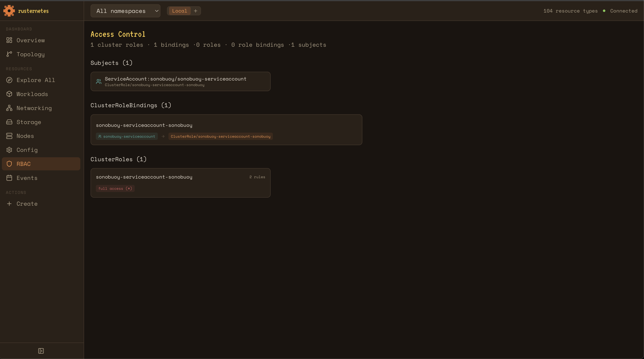This screenshot has height=359, width=644.
Task: Select the Networking nodes icon
Action: [9, 108]
